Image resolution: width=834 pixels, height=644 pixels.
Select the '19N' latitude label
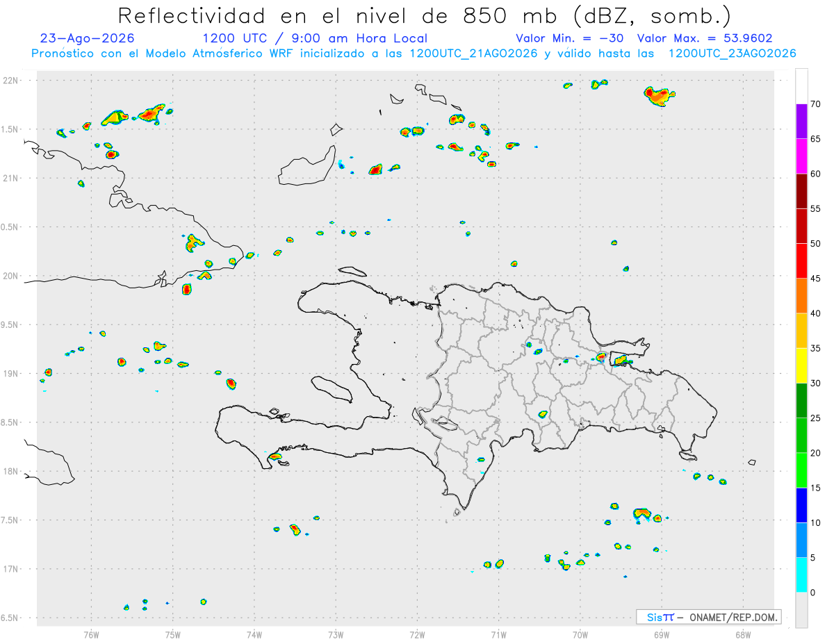pyautogui.click(x=12, y=374)
